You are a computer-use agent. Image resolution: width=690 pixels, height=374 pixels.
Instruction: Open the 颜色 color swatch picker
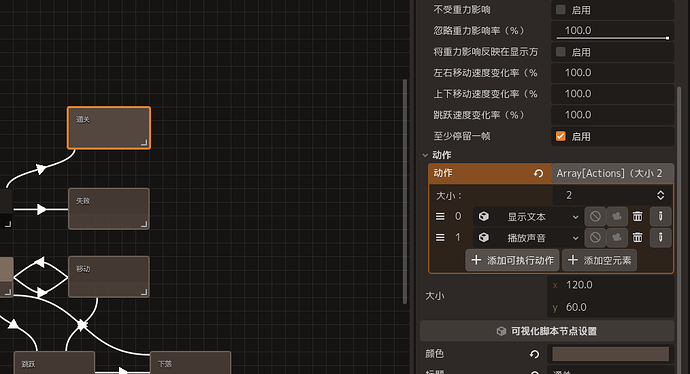click(x=611, y=354)
